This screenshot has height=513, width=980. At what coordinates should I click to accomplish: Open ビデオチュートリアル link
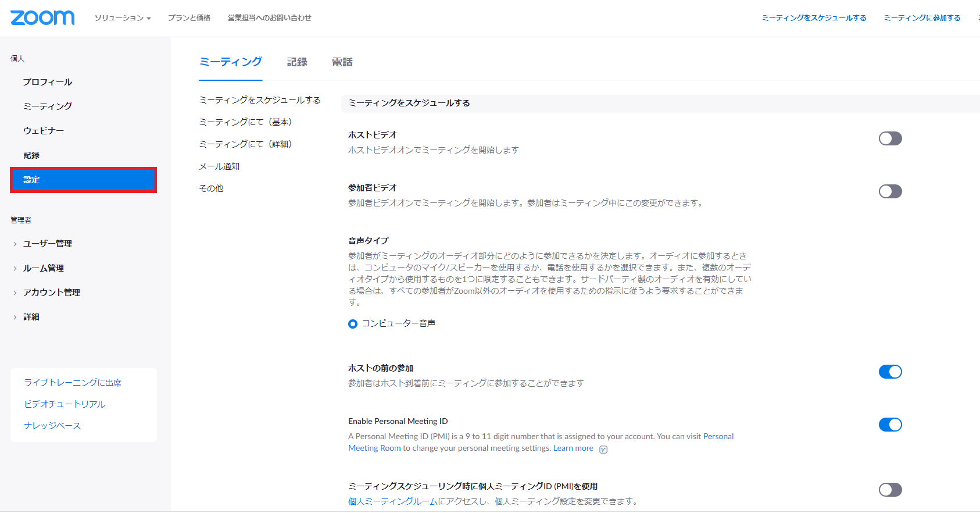point(65,404)
